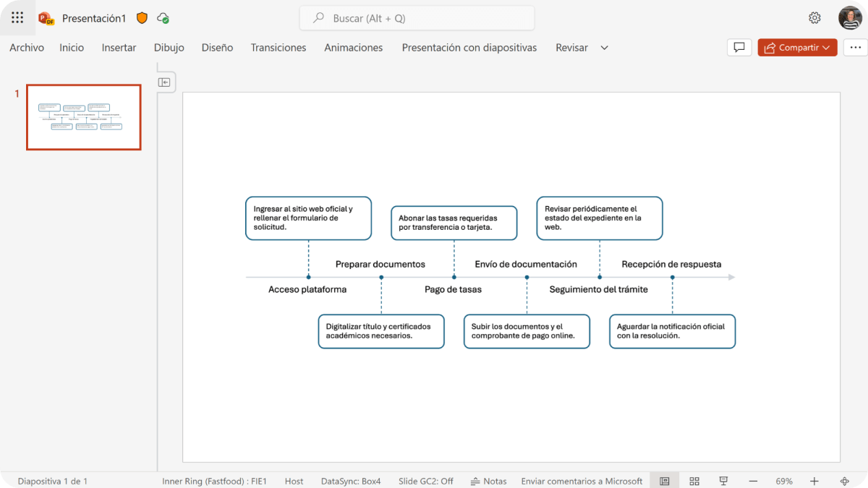Image resolution: width=868 pixels, height=488 pixels.
Task: Switch to the Transiciones tab
Action: 278,48
